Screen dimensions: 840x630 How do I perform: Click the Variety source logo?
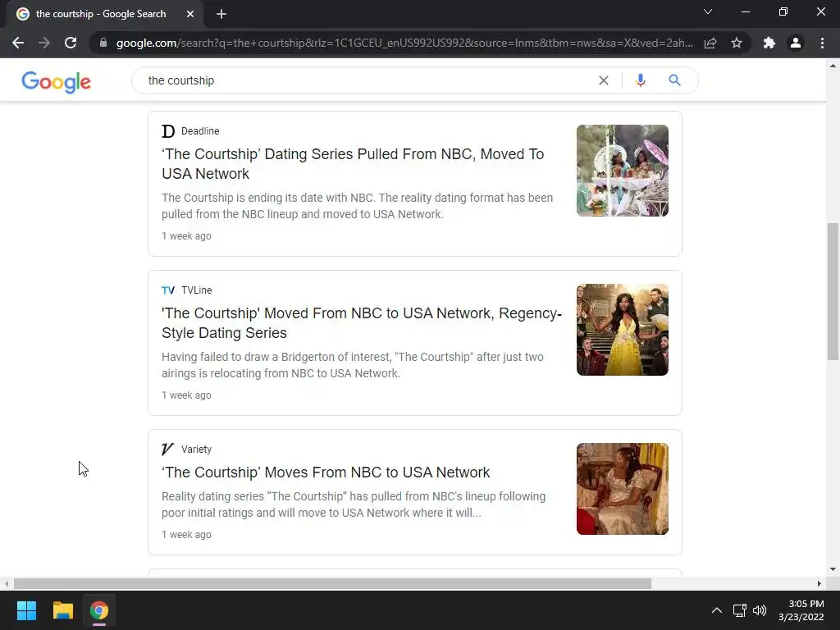(x=168, y=449)
